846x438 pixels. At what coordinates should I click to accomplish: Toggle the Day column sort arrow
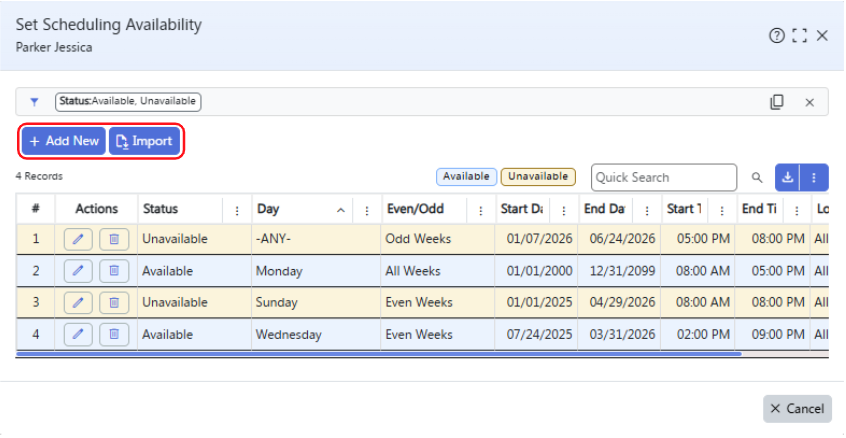click(340, 210)
